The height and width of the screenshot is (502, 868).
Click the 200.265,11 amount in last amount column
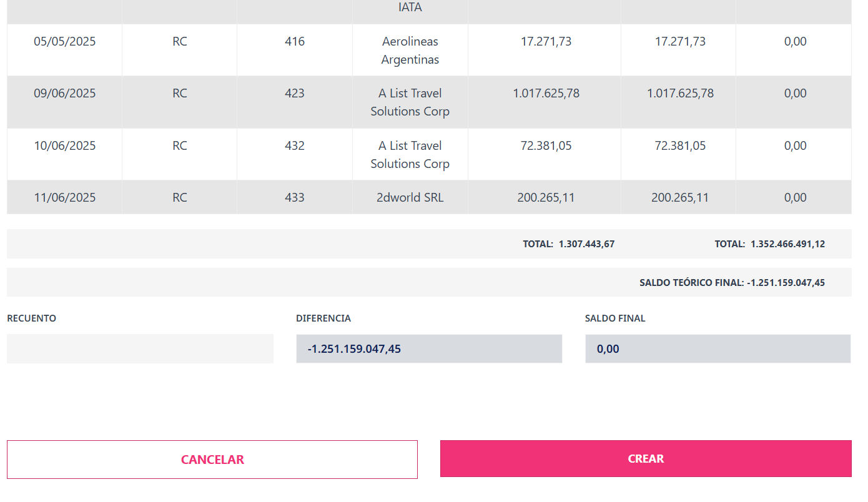coord(680,198)
